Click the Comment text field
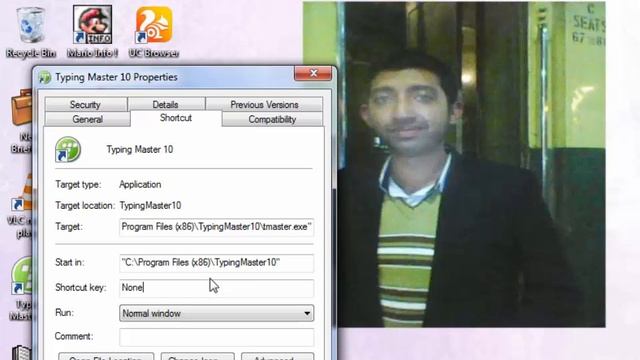This screenshot has width=640, height=360. tap(217, 338)
